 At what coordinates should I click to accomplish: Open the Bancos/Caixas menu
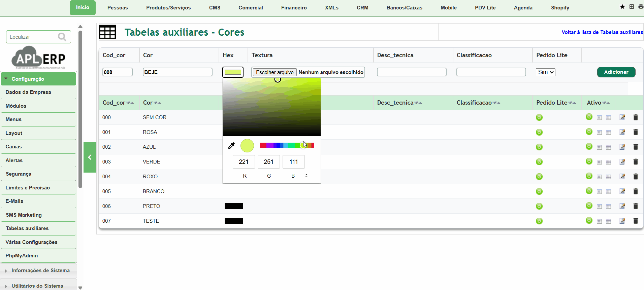[405, 8]
